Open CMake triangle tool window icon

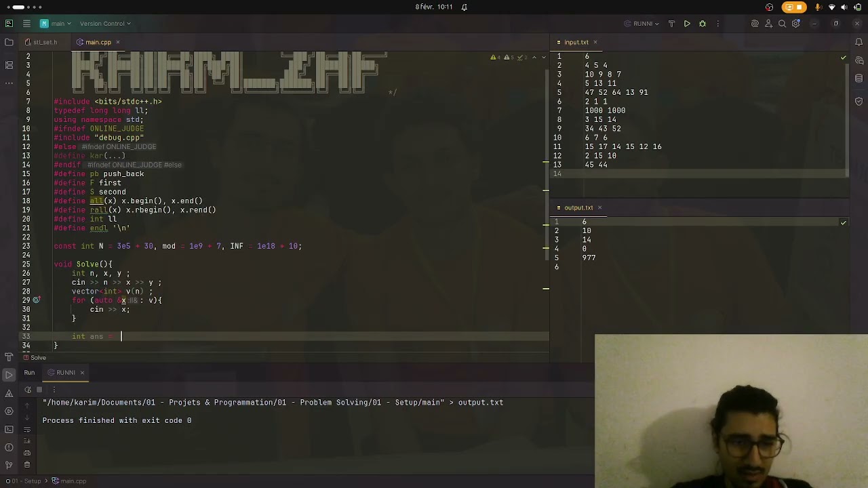tap(9, 393)
